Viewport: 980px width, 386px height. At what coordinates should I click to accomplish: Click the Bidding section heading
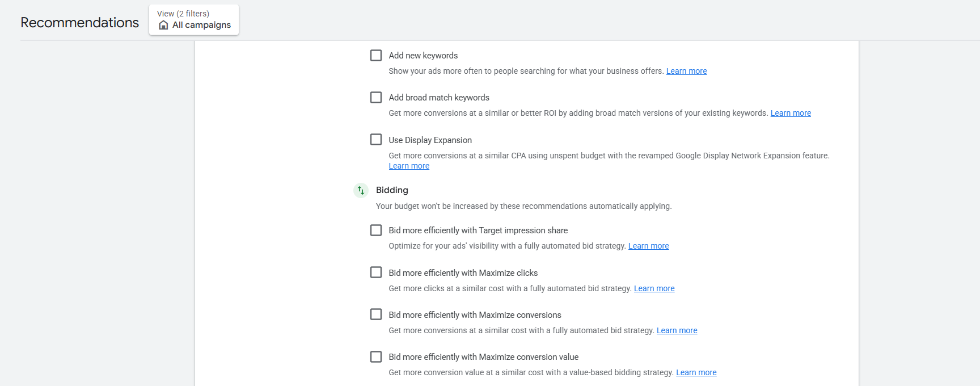pyautogui.click(x=392, y=190)
